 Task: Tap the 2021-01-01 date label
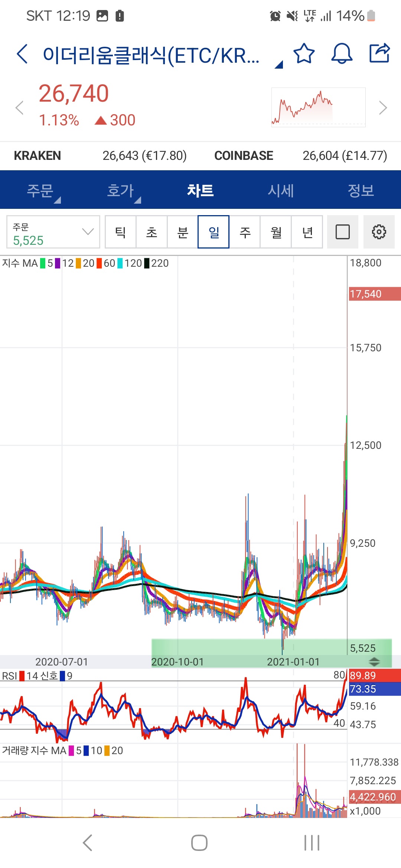(293, 662)
